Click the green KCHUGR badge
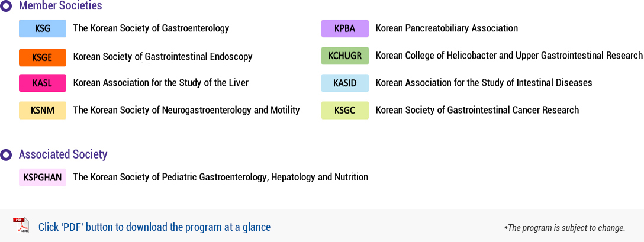Image resolution: width=644 pixels, height=242 pixels. coord(345,56)
